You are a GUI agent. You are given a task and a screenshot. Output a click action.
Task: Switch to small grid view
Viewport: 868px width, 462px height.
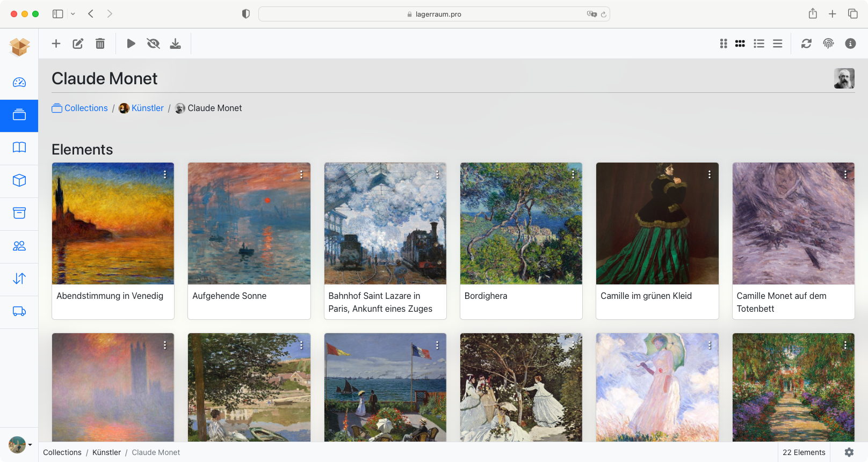click(740, 43)
